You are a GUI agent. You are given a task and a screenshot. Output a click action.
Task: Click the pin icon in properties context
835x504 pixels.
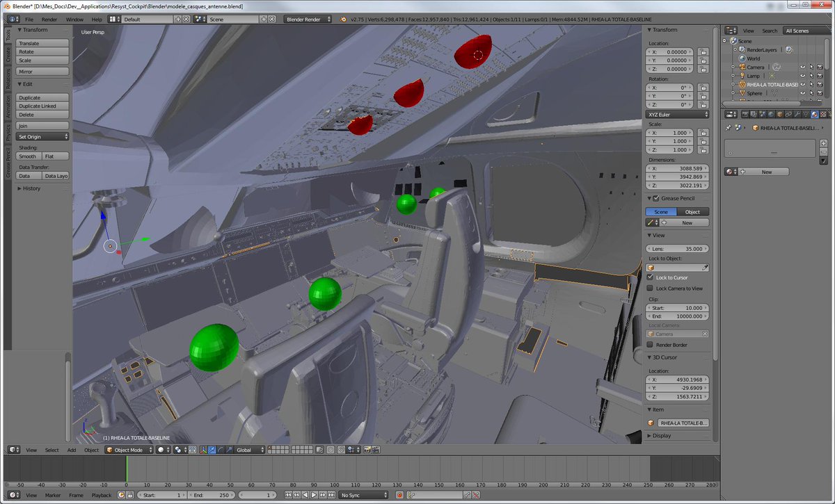729,128
